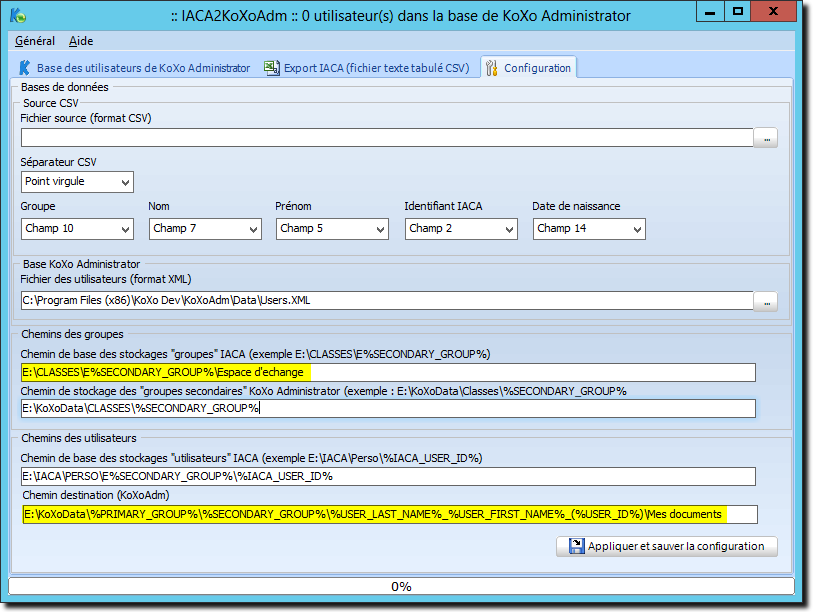
Task: Click the 'Chemins des groupes' section heading
Action: click(73, 334)
